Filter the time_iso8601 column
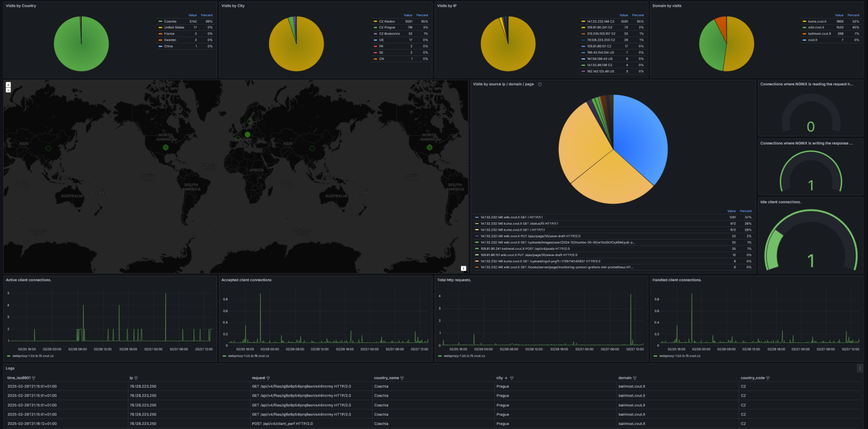This screenshot has height=429, width=868. 34,378
